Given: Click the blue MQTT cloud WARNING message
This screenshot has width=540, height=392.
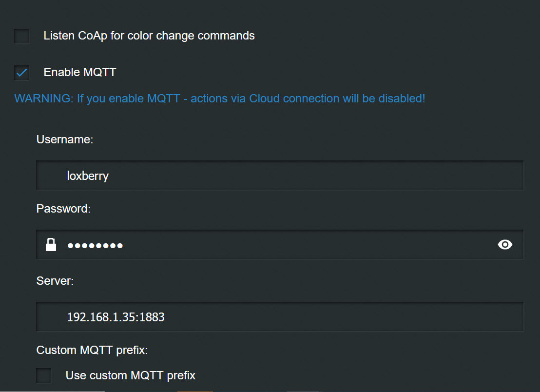Looking at the screenshot, I should click(x=220, y=98).
